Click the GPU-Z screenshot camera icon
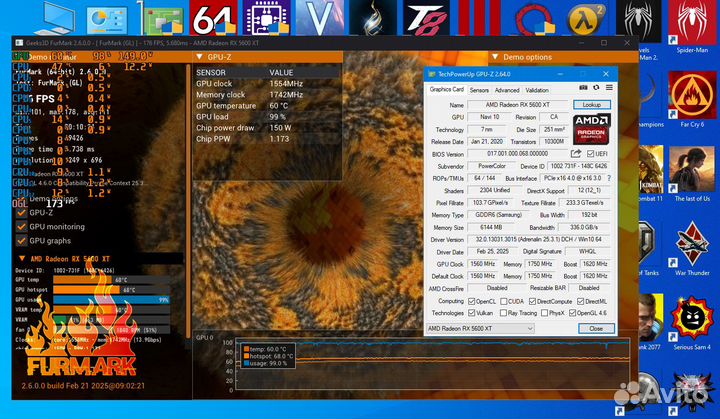This screenshot has height=419, width=720. tap(583, 89)
